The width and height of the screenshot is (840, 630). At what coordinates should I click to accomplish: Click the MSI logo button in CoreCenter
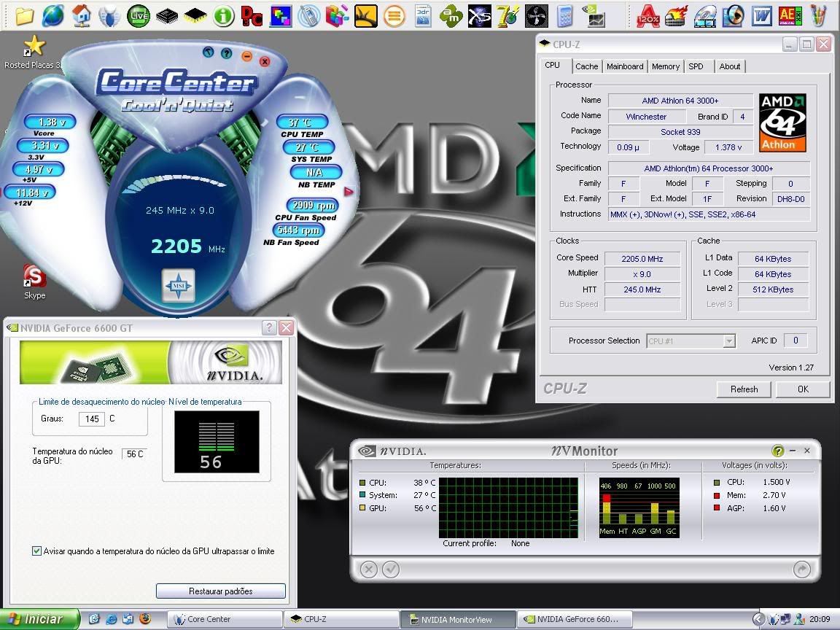pos(179,286)
